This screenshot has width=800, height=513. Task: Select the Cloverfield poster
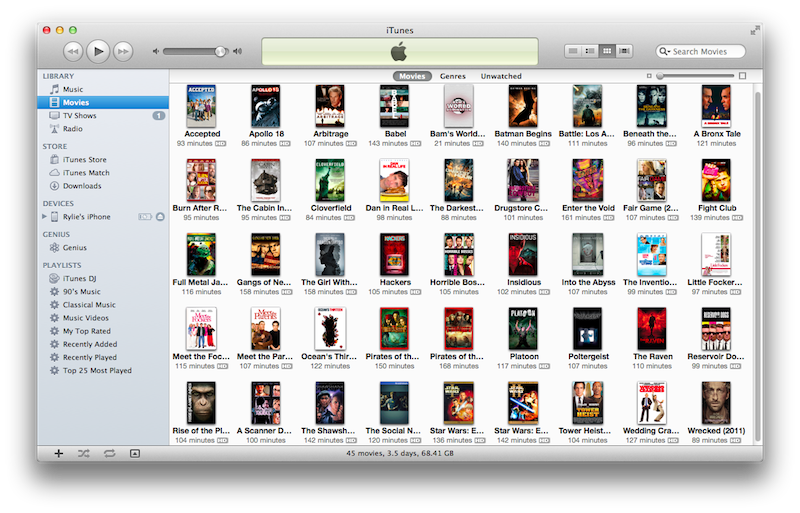click(x=330, y=180)
